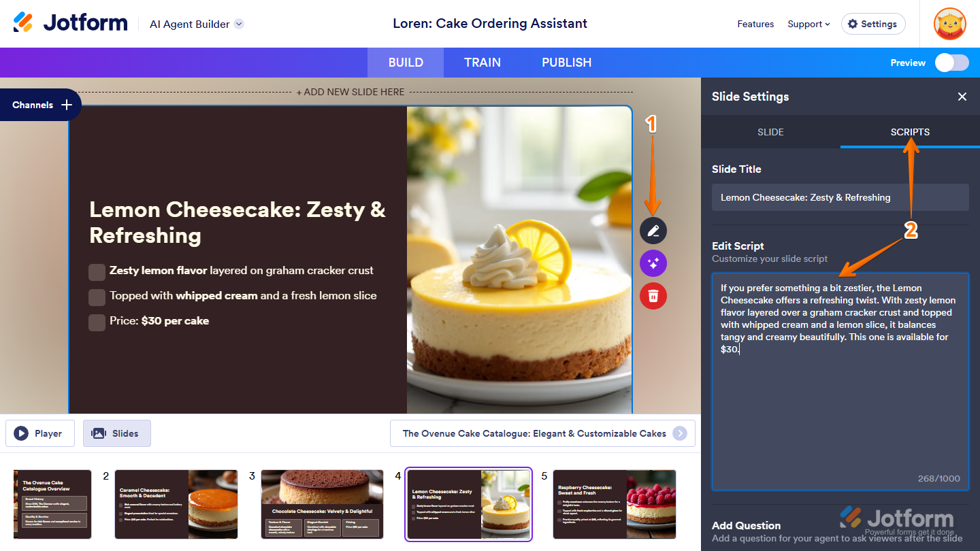Image resolution: width=980 pixels, height=551 pixels.
Task: Open the user avatar profile
Action: [950, 24]
